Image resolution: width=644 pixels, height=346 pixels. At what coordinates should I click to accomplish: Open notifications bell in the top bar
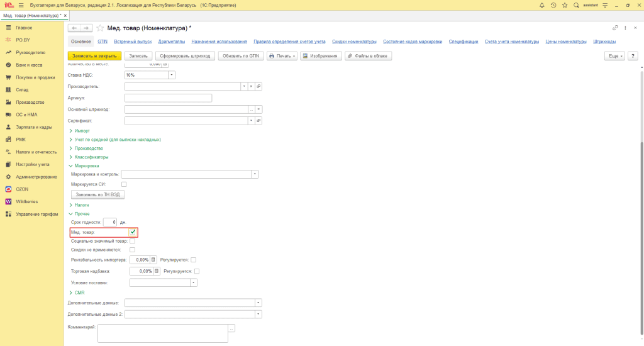542,5
